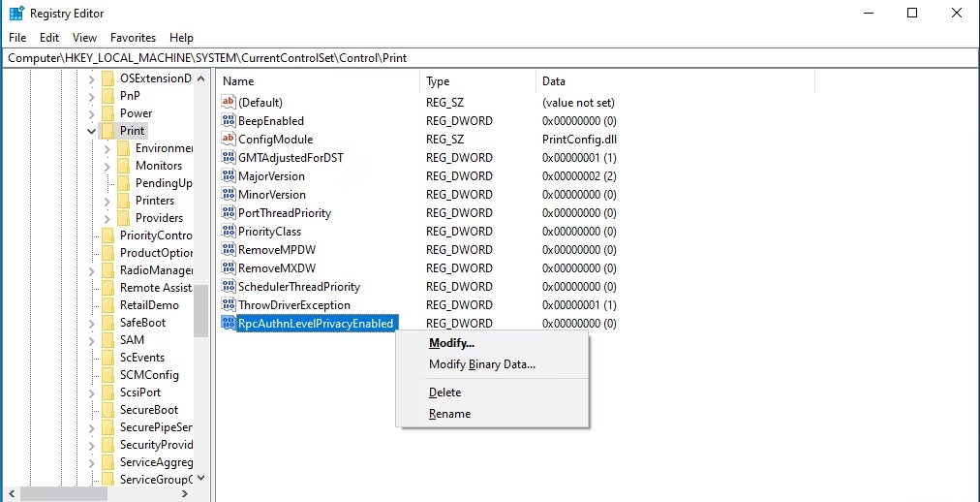
Task: Click the (Default) string value icon
Action: coord(229,102)
